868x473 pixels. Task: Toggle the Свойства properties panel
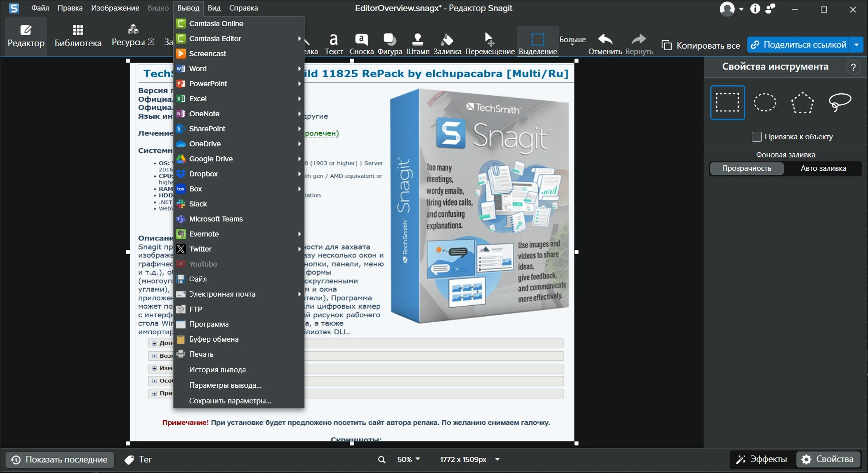tap(828, 459)
